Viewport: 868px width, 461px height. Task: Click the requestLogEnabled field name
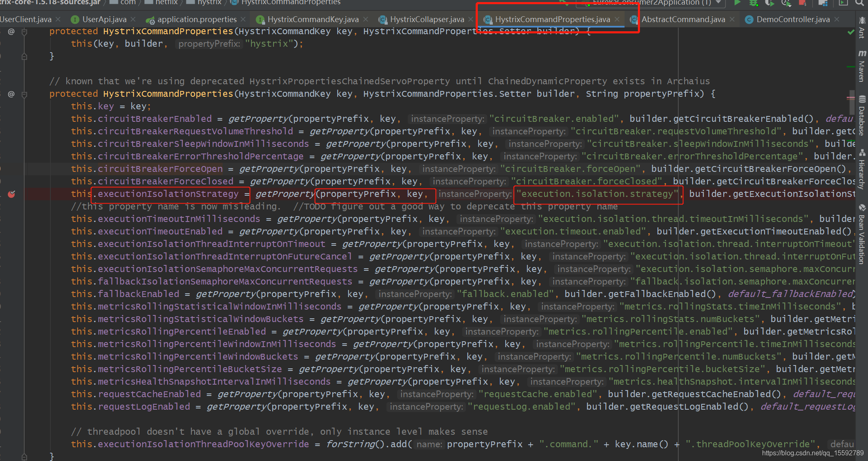144,407
